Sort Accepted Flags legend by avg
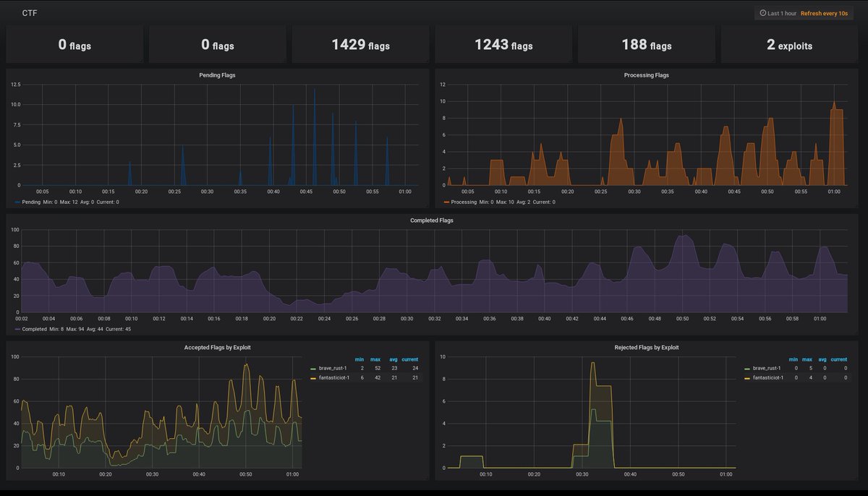Screen dimensions: 868x496 393,359
